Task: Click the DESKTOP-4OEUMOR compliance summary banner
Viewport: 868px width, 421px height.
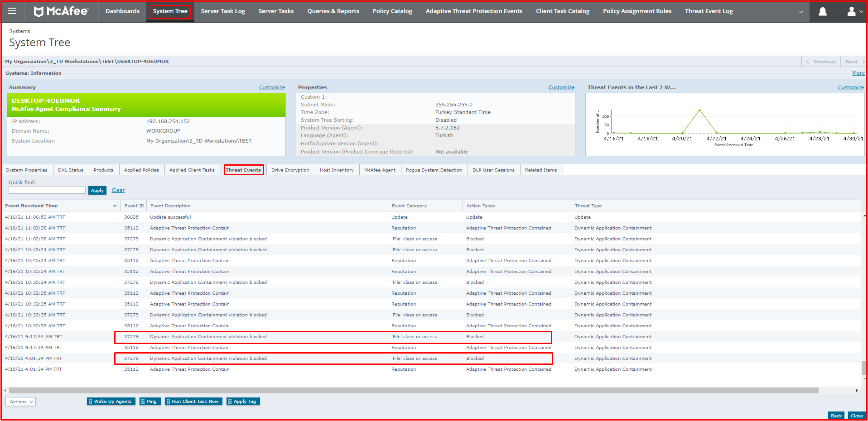Action: tap(146, 105)
